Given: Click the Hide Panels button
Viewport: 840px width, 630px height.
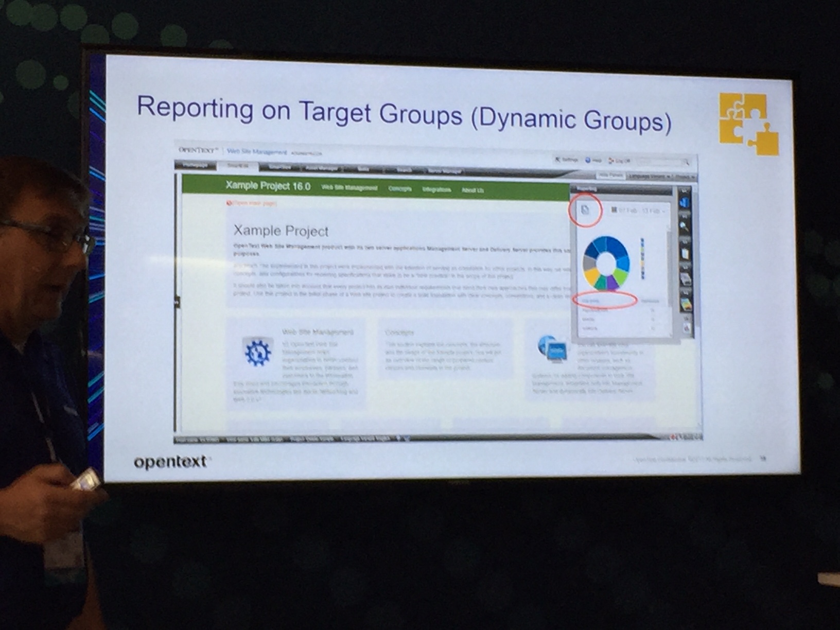Looking at the screenshot, I should click(610, 175).
